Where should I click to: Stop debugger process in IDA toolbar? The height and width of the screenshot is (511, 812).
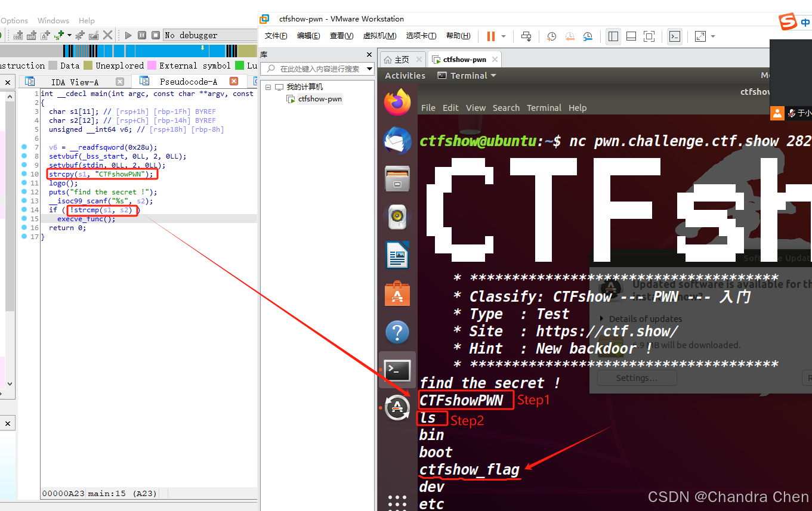coord(156,35)
